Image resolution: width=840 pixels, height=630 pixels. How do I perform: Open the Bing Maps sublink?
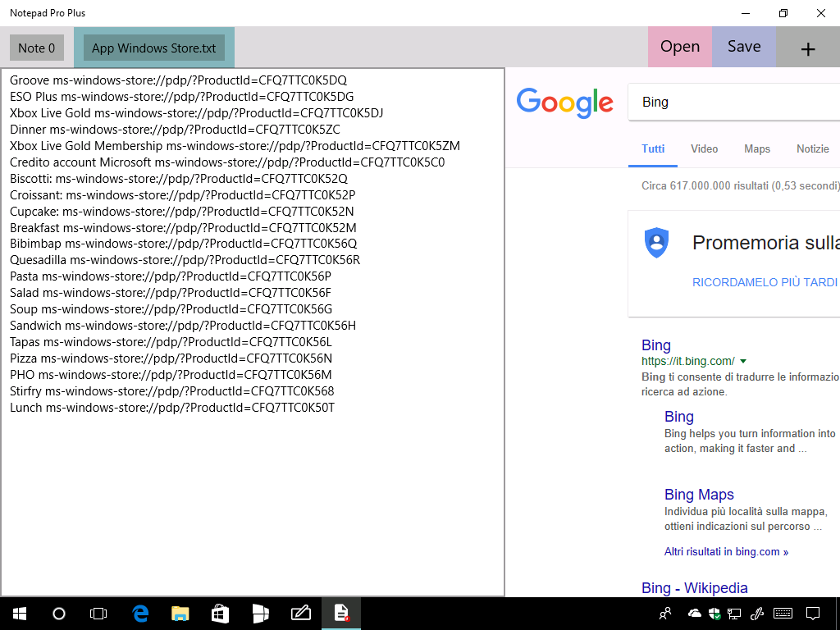point(699,495)
